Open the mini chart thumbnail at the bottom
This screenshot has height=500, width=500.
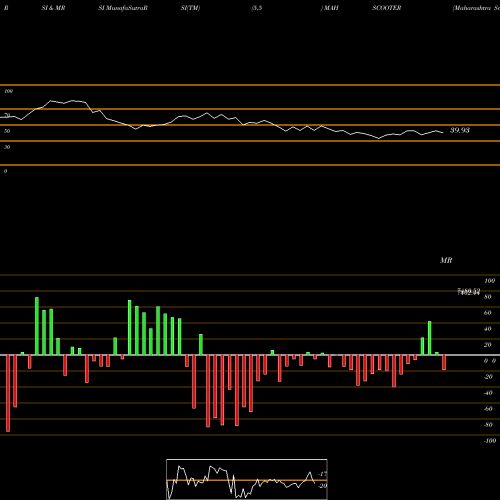click(247, 479)
